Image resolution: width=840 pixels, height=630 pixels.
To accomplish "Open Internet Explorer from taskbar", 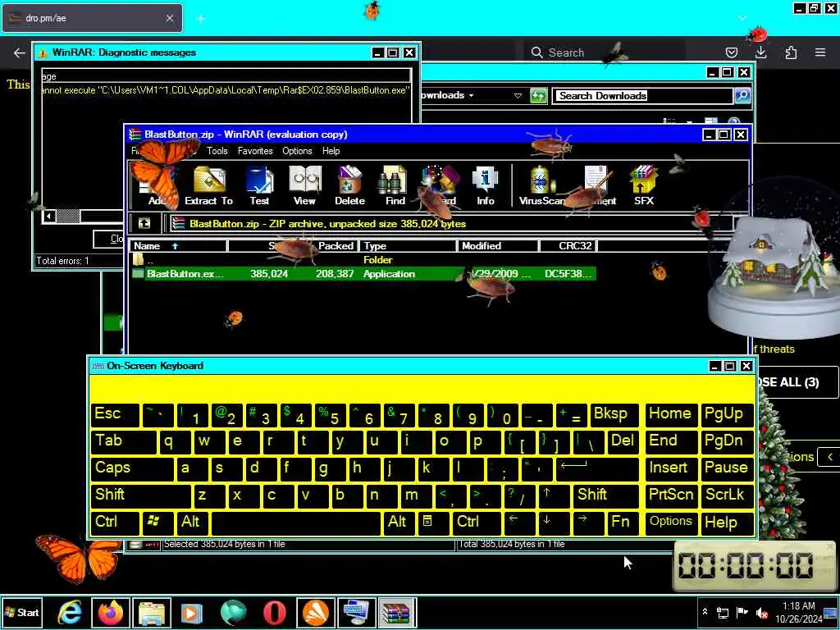I will point(70,612).
